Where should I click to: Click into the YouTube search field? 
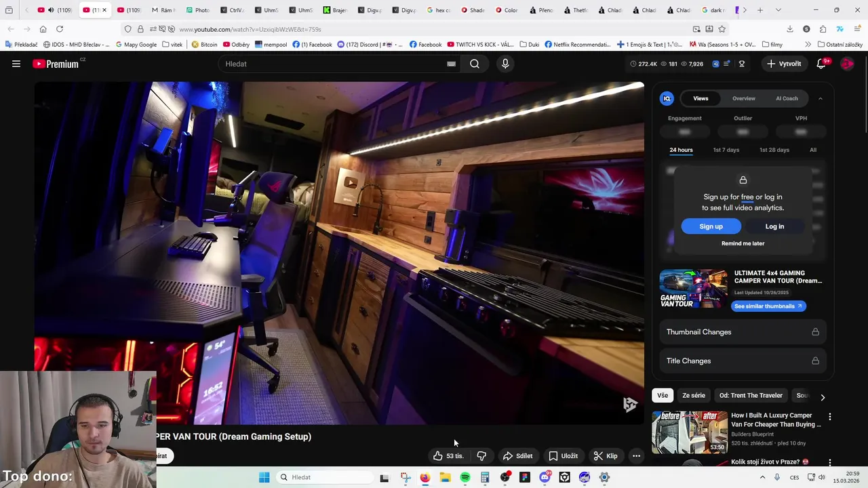[x=332, y=64]
